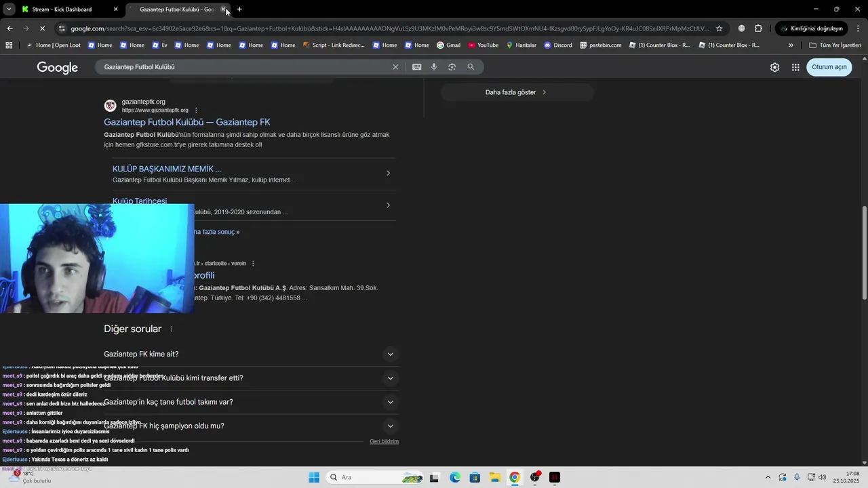This screenshot has height=488, width=868.
Task: Open the apps grid in bookmarks bar
Action: 9,45
